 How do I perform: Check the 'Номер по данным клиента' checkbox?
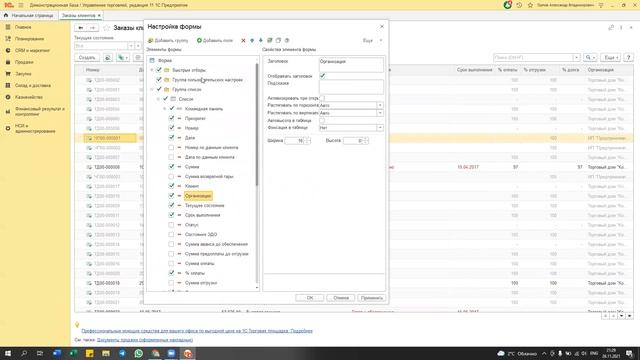pos(171,147)
